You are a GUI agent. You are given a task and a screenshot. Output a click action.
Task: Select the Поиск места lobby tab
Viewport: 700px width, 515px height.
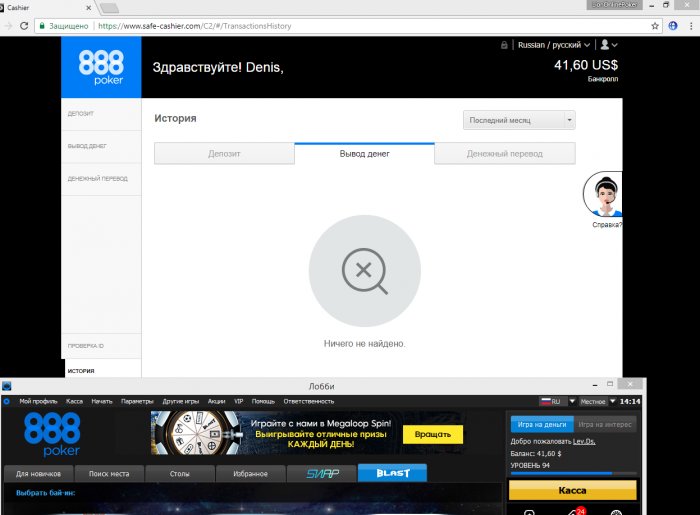[109, 473]
